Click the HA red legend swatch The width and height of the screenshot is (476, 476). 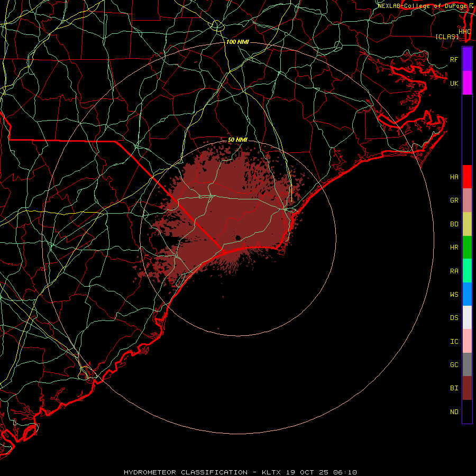(x=467, y=177)
